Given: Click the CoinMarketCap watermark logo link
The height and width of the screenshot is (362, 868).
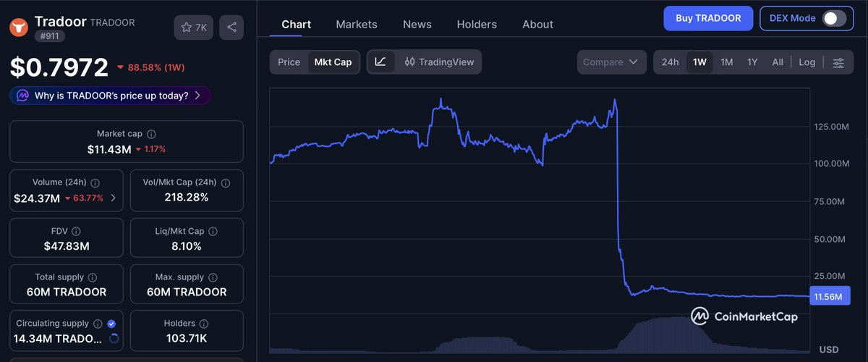Looking at the screenshot, I should [x=744, y=316].
